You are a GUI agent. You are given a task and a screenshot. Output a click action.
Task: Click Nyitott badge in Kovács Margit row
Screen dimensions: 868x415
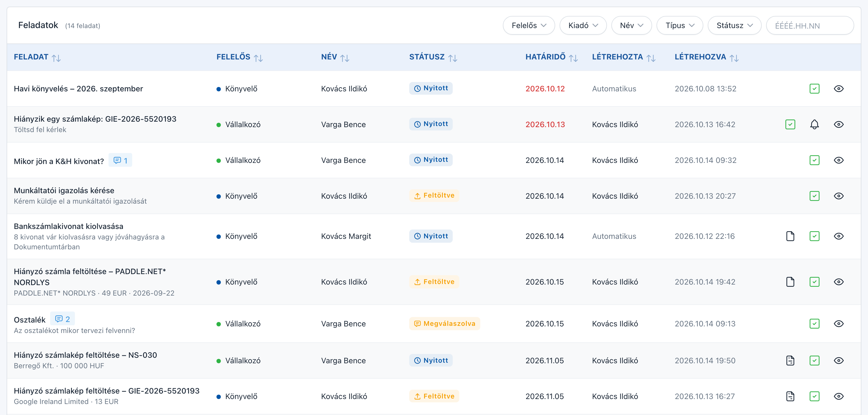point(431,236)
